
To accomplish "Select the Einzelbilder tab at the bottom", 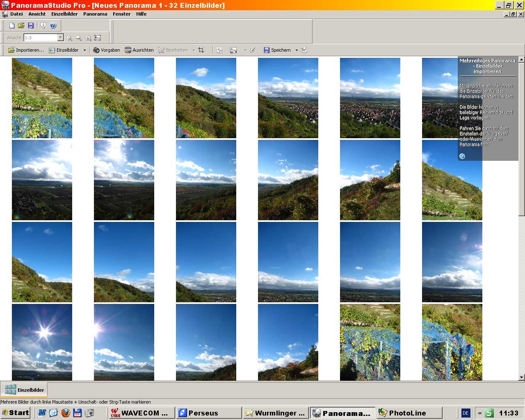I will (x=25, y=390).
